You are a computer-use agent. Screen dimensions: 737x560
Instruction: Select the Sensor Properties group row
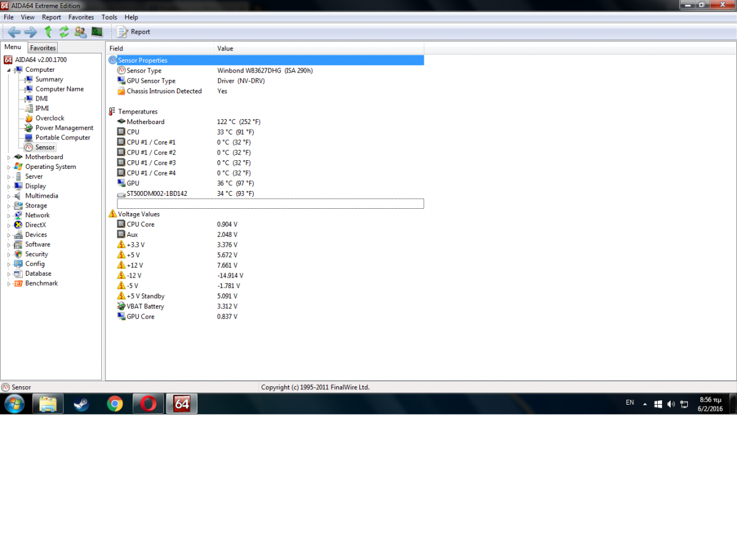pyautogui.click(x=265, y=60)
